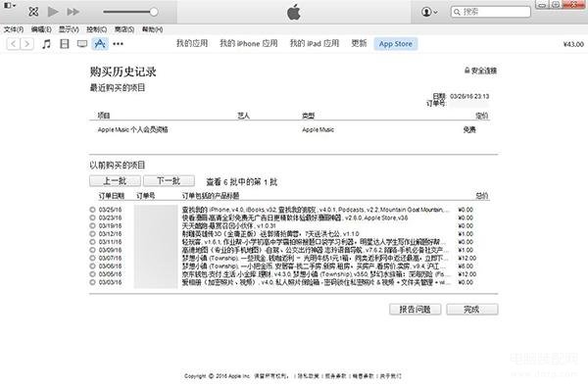The image size is (588, 387).
Task: Click into the search field
Action: [491, 12]
